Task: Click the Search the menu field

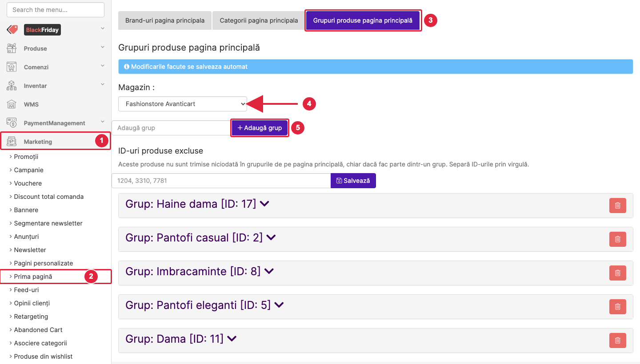Action: click(56, 10)
